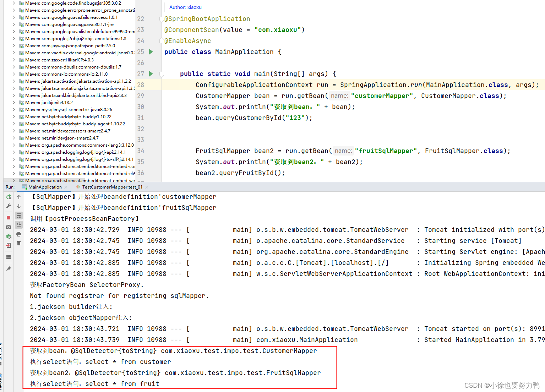Expand the Maven mysql-connector-java:8.0.26 node
Screen dimensions: 545x392
pos(14,110)
